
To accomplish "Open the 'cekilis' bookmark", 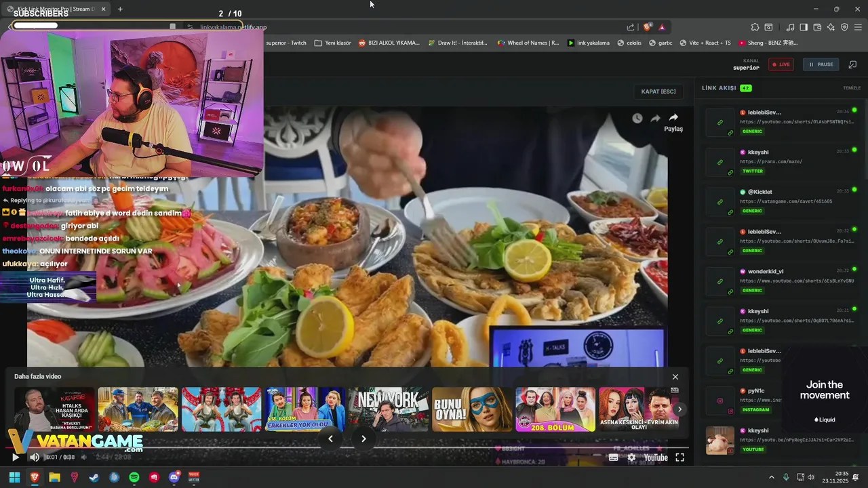I will point(629,43).
